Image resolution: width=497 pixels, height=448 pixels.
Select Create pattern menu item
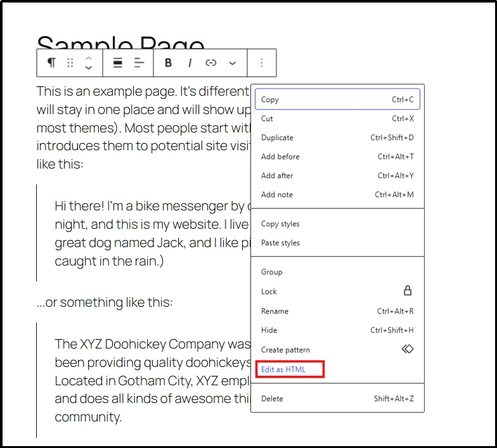pyautogui.click(x=337, y=350)
